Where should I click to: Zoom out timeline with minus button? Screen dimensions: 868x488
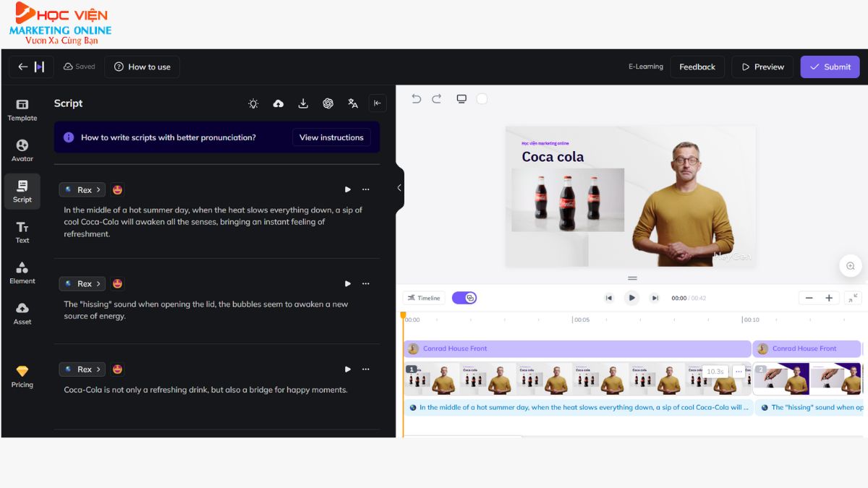point(809,298)
